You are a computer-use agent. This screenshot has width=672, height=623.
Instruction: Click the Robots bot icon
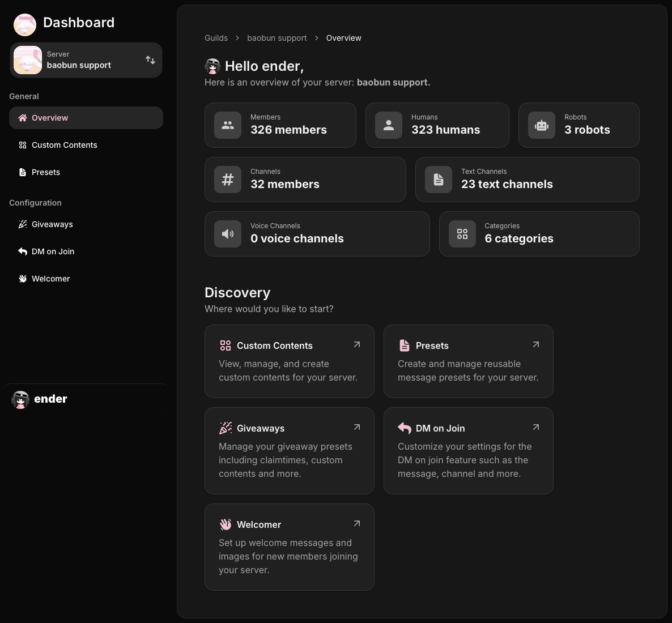(x=542, y=125)
